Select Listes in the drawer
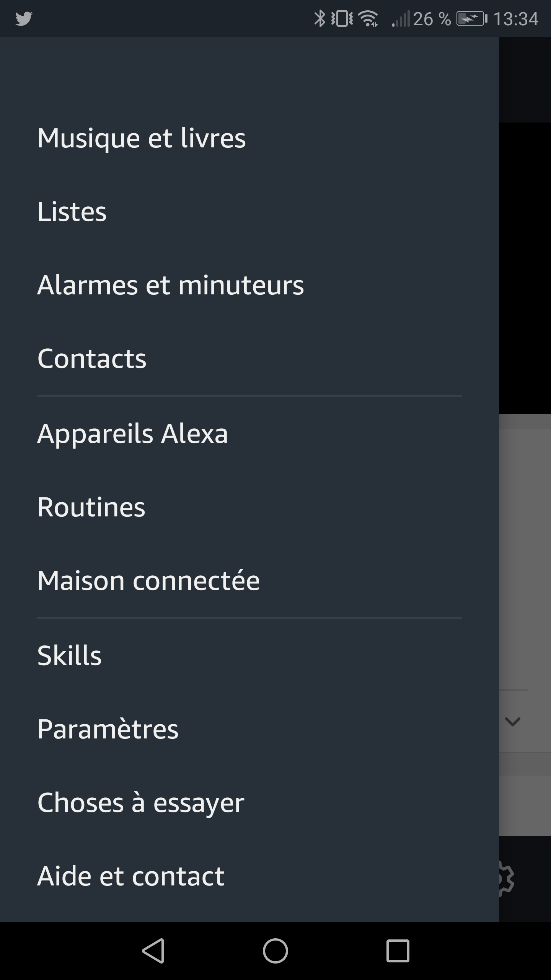This screenshot has width=551, height=980. 72,212
